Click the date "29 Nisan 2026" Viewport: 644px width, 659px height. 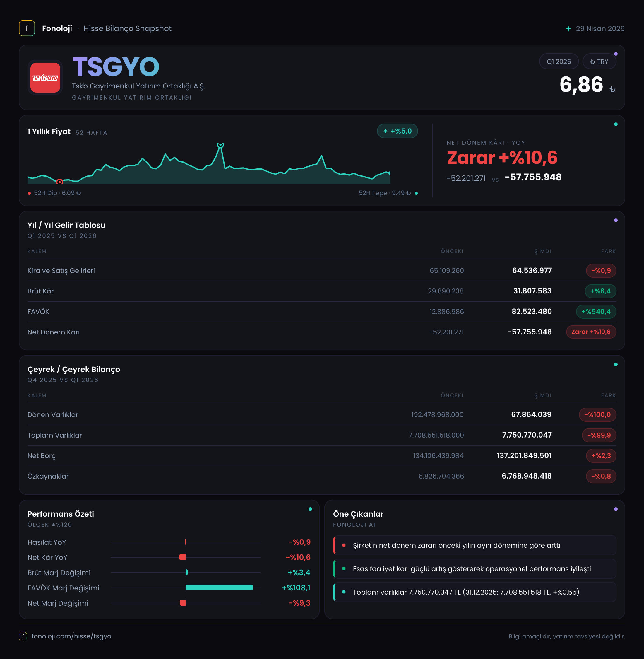pyautogui.click(x=600, y=28)
